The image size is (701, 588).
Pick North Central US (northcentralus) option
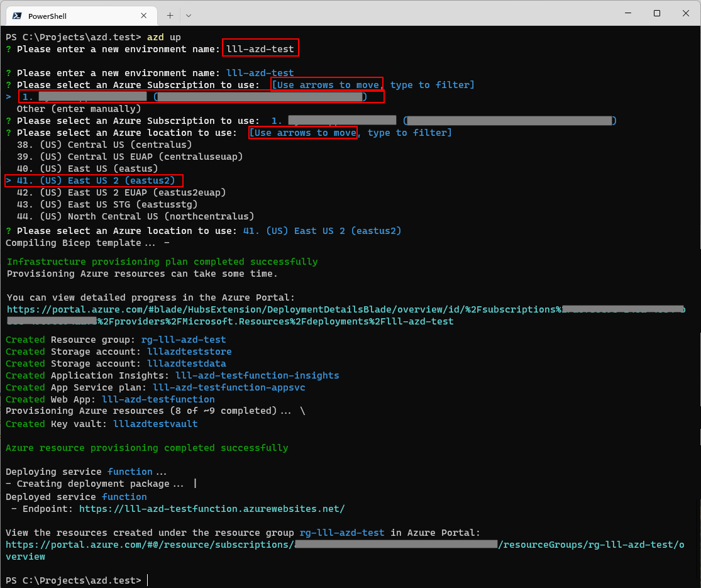(x=135, y=216)
